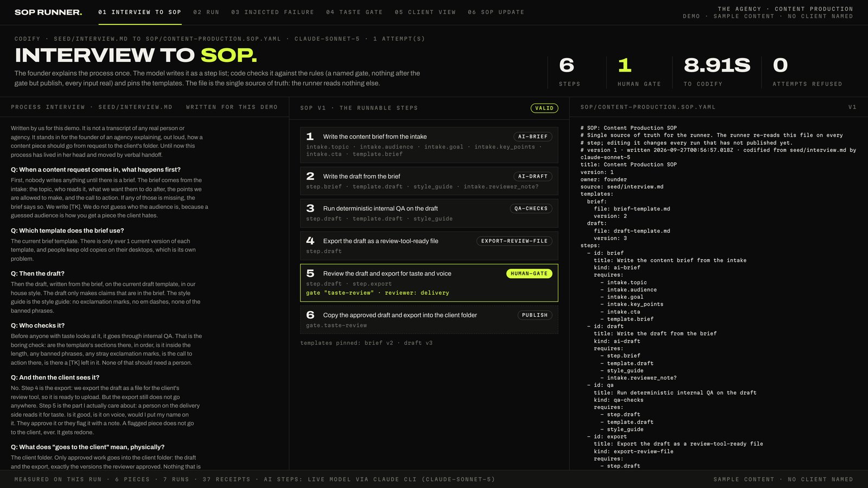Screen dimensions: 868x488
Task: Click question 'Which template does the brief use?'
Action: 67,230
